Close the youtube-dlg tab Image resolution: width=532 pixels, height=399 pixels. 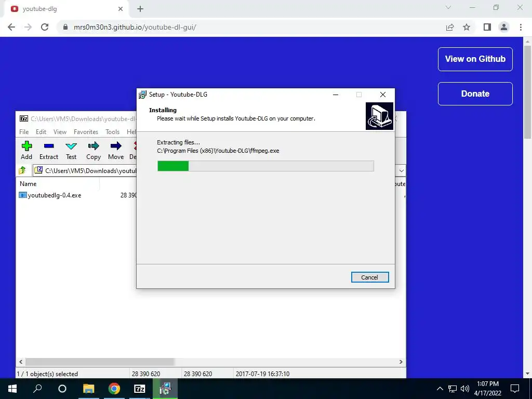point(121,9)
